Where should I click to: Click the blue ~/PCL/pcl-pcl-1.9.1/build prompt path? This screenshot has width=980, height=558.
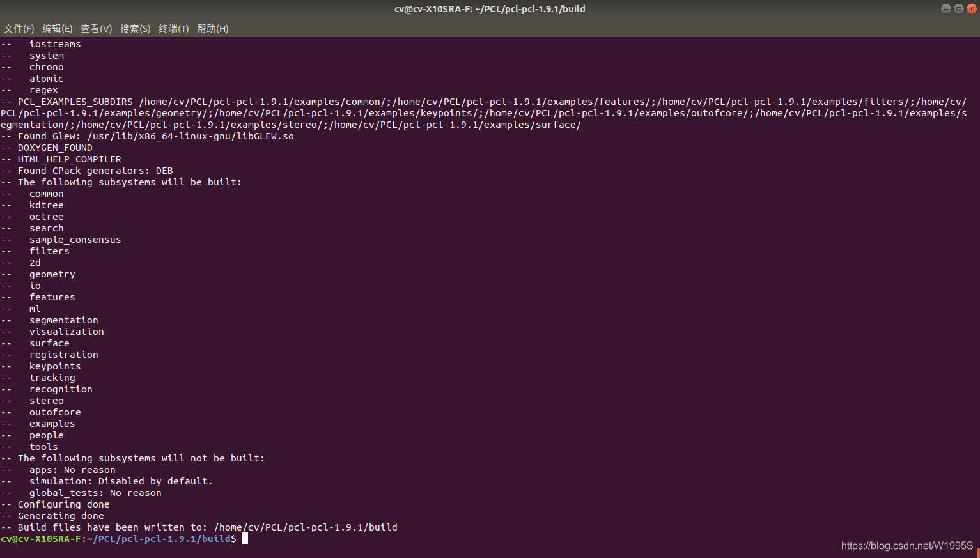(159, 539)
